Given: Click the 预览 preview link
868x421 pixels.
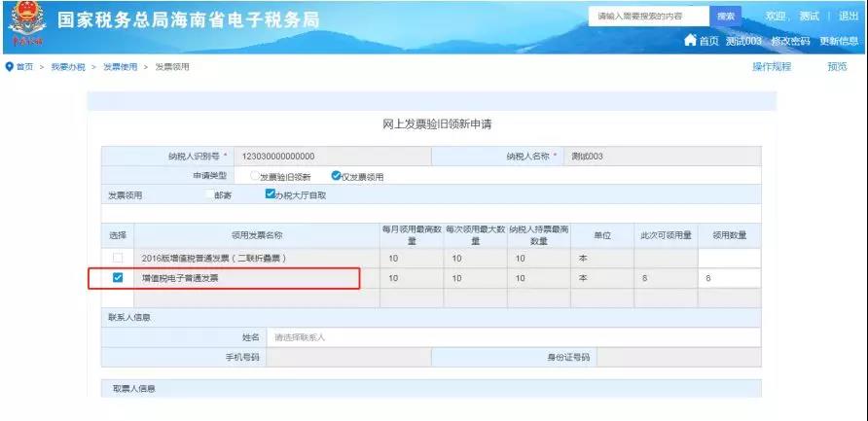Looking at the screenshot, I should [x=837, y=67].
